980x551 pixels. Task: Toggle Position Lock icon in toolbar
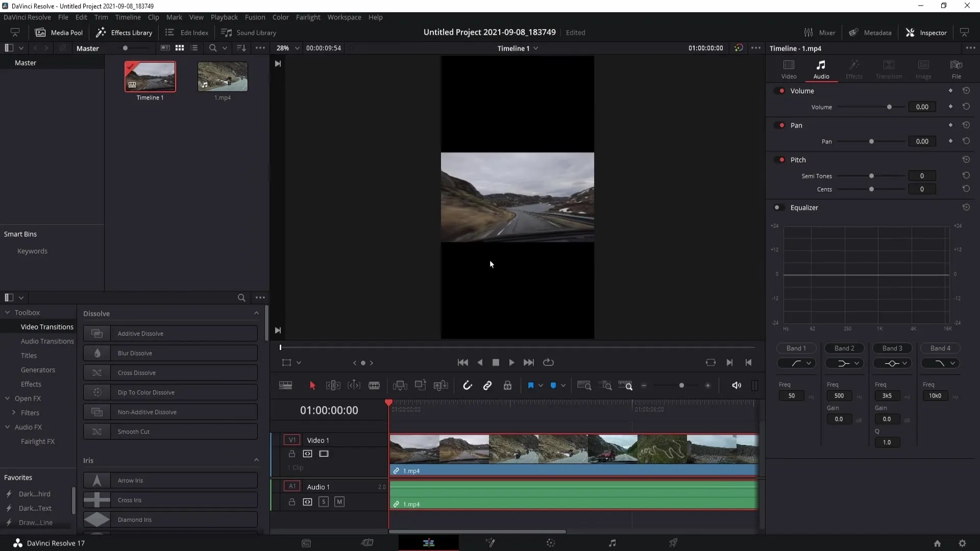point(507,386)
